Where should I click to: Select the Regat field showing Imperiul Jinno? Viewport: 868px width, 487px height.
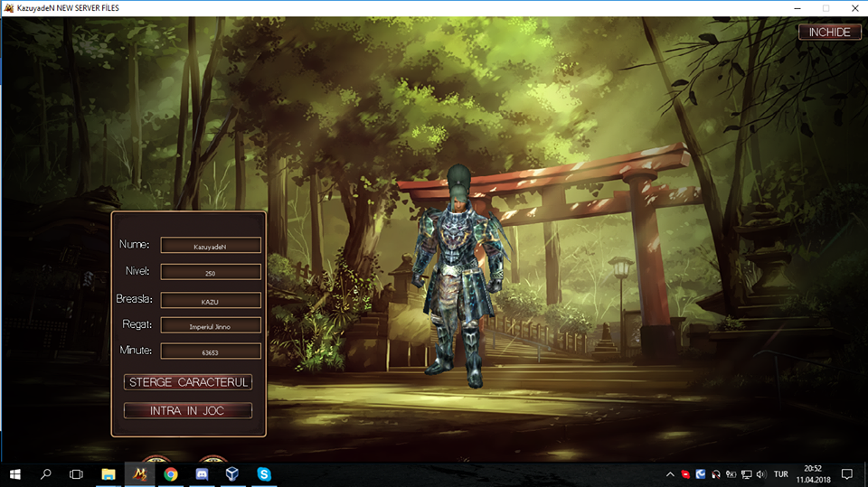(x=211, y=325)
